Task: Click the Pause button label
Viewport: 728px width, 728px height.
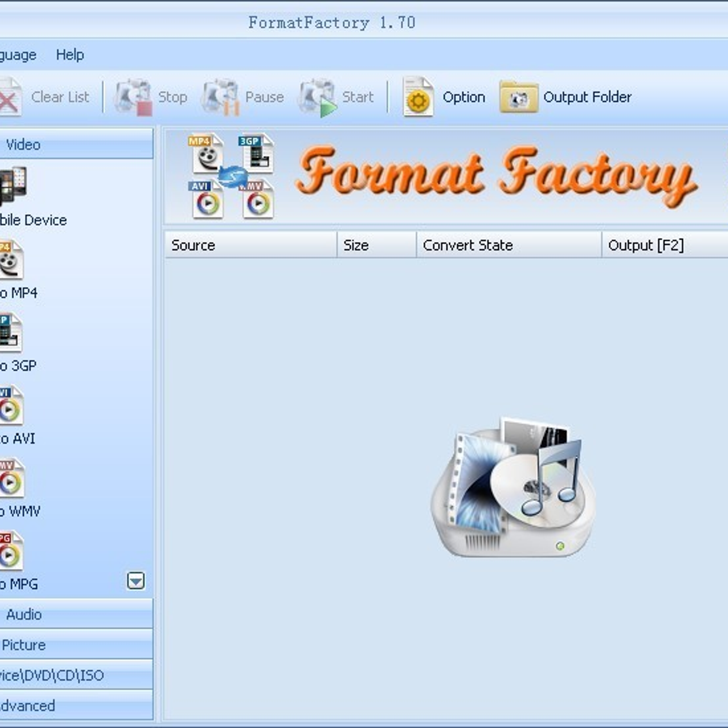Action: [x=264, y=97]
